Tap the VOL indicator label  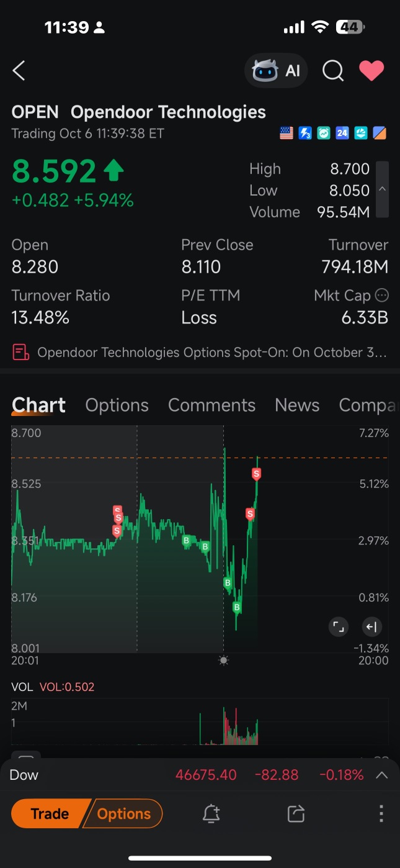click(x=22, y=687)
